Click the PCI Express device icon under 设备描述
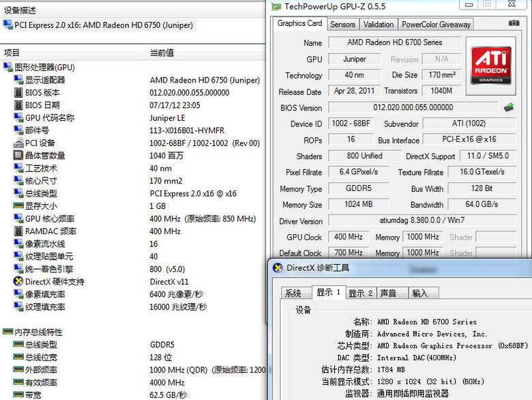Viewport: 532px width, 400px height. pyautogui.click(x=8, y=25)
